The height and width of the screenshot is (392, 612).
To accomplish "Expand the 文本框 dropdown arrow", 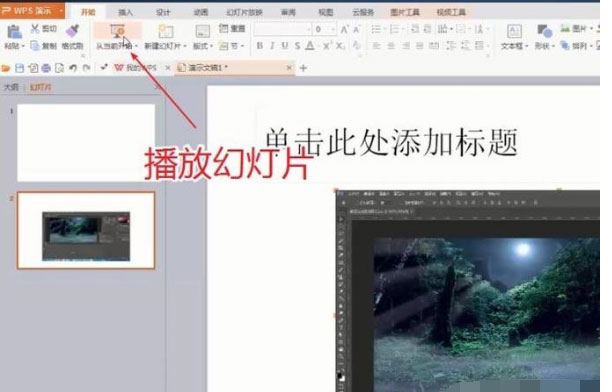I will pyautogui.click(x=526, y=46).
